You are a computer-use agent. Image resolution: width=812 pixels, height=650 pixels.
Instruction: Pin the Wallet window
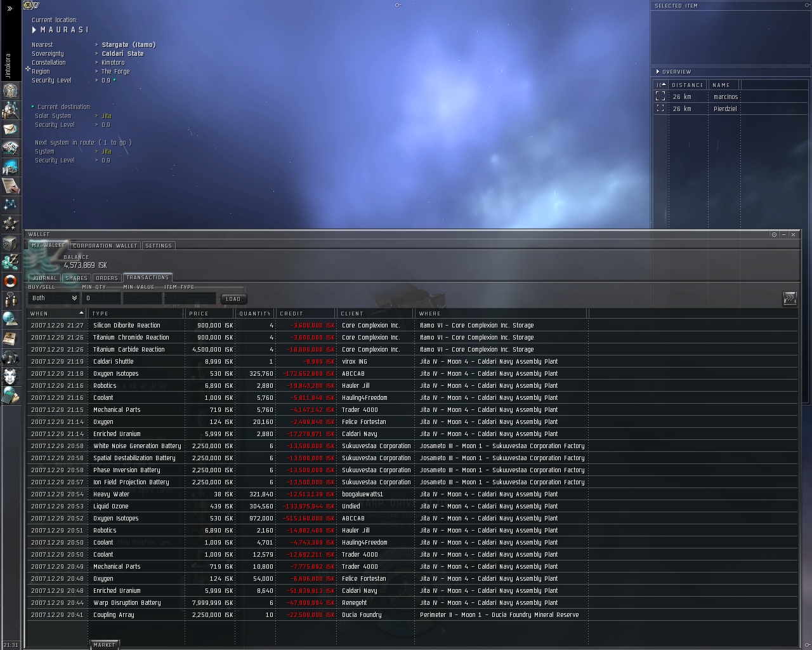pyautogui.click(x=774, y=234)
